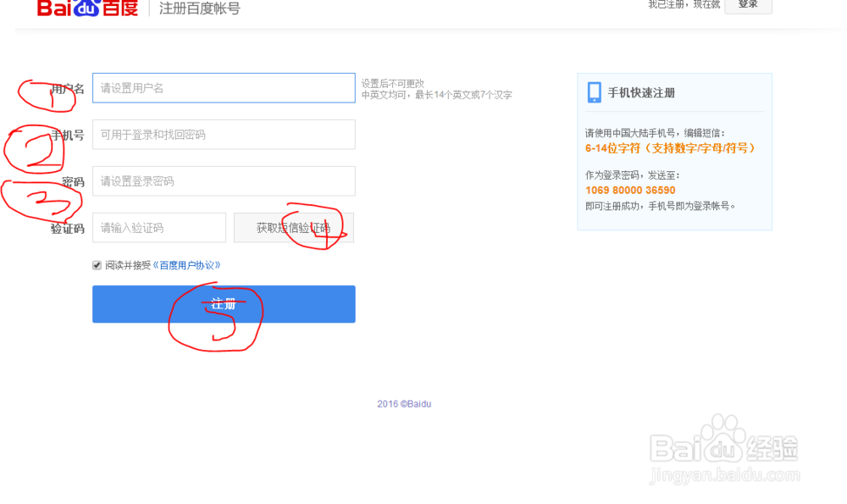The image size is (847, 504).
Task: Focus the 手机号 phone number input field
Action: (x=224, y=135)
